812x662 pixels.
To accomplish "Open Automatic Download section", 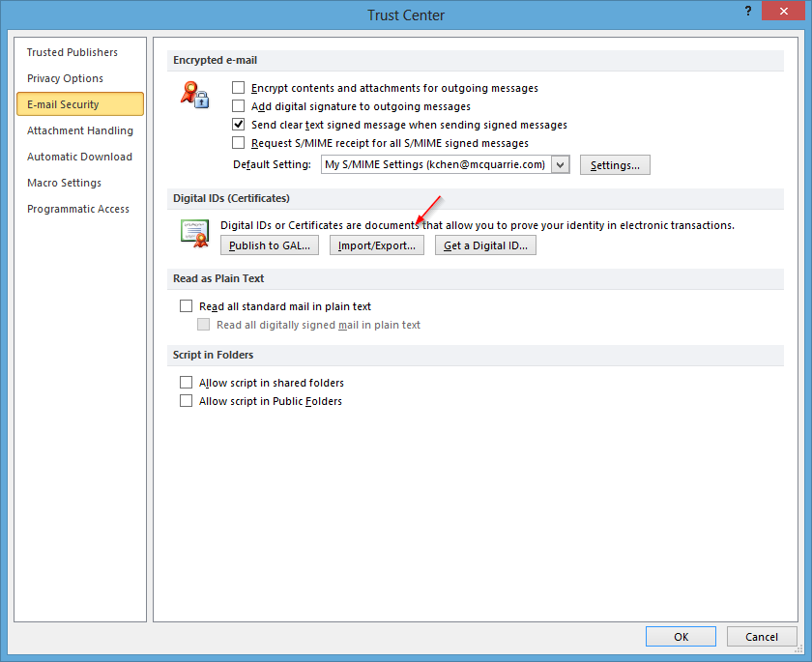I will click(x=79, y=157).
